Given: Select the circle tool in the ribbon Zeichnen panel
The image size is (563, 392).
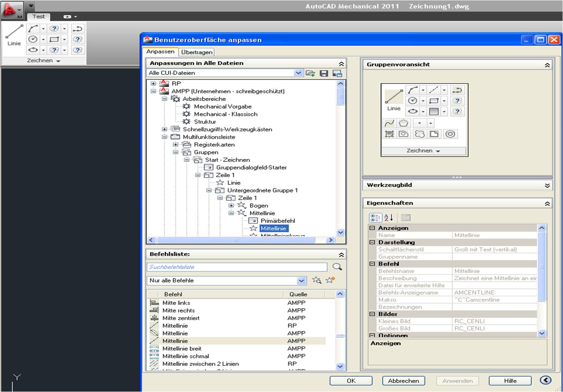Looking at the screenshot, I should pos(33,39).
